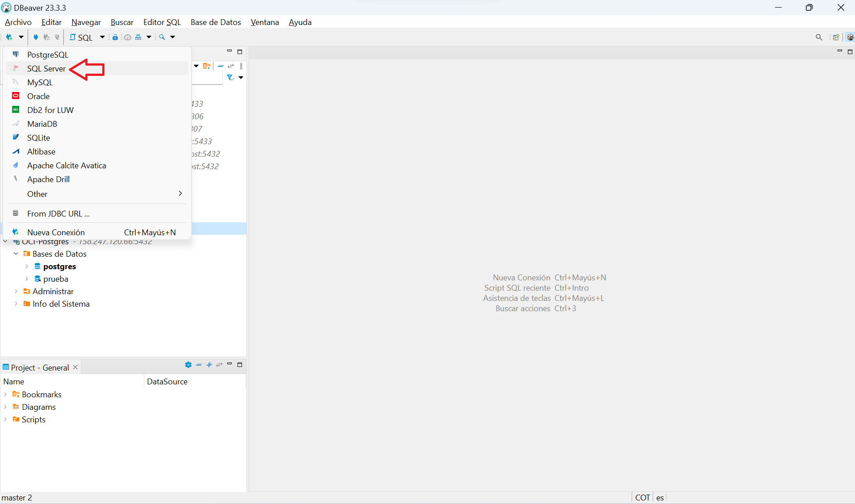Open the navigator view menu three-dots icon
This screenshot has height=504, width=855.
(241, 66)
